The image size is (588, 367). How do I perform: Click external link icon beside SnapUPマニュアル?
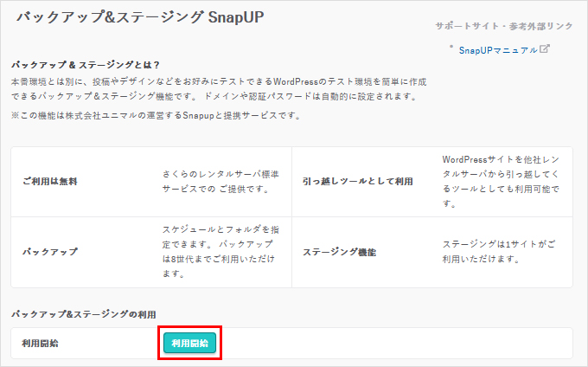(544, 50)
